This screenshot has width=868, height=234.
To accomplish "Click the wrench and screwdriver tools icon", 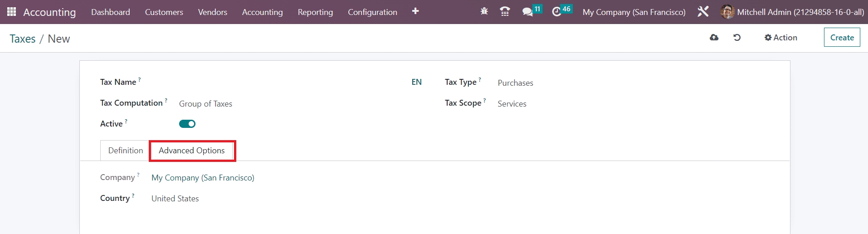I will pos(703,12).
